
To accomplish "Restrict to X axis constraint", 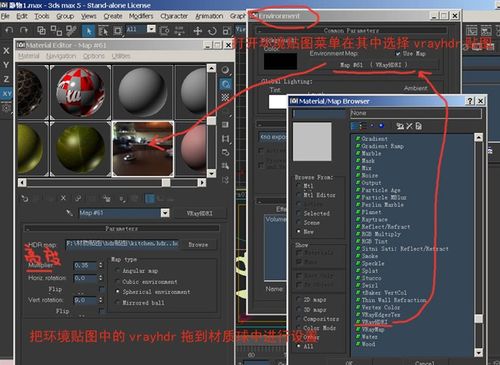I will point(6,51).
